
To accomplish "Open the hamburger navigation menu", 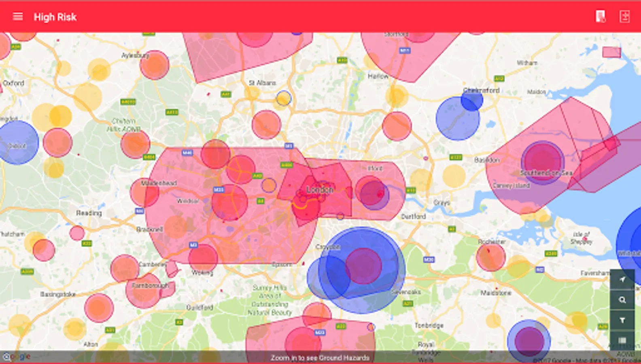I will [x=18, y=17].
